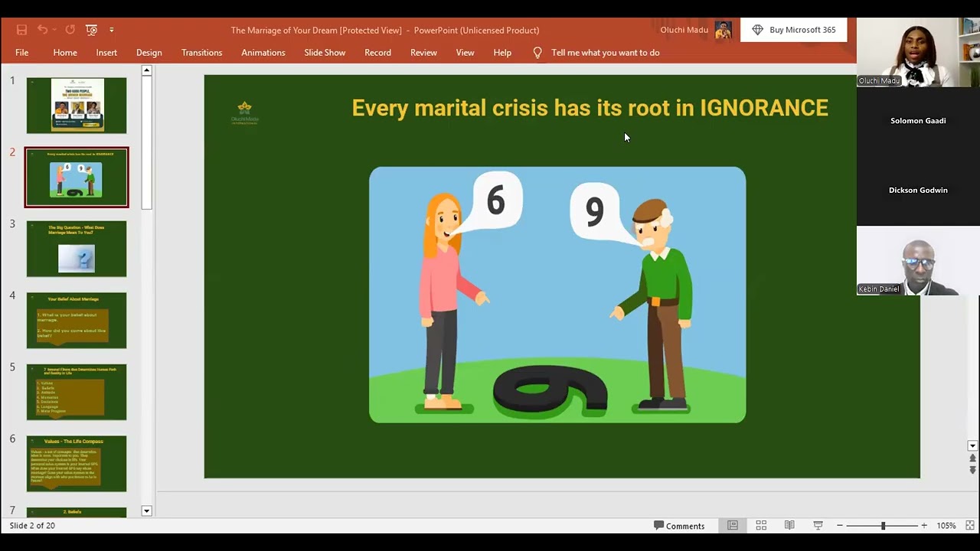Click the Next Slide double-arrow button
Screen dimensions: 980x551
(x=972, y=470)
